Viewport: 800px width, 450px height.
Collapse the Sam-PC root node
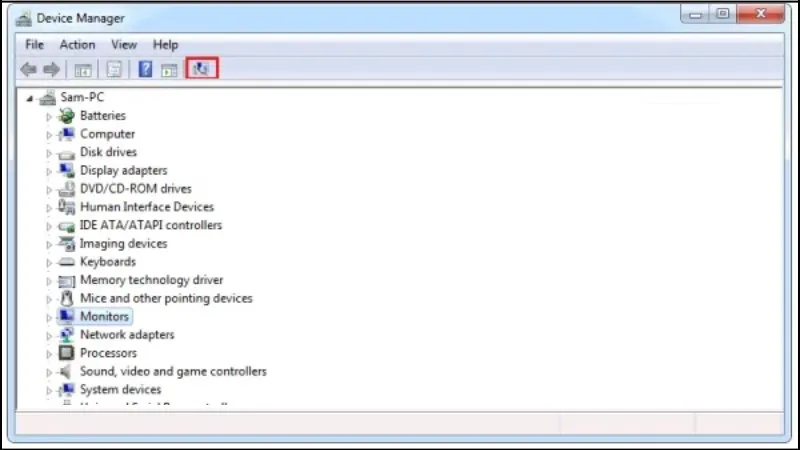[x=31, y=98]
